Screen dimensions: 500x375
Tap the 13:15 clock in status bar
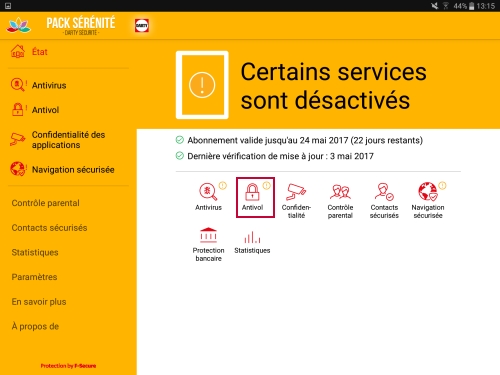(485, 6)
